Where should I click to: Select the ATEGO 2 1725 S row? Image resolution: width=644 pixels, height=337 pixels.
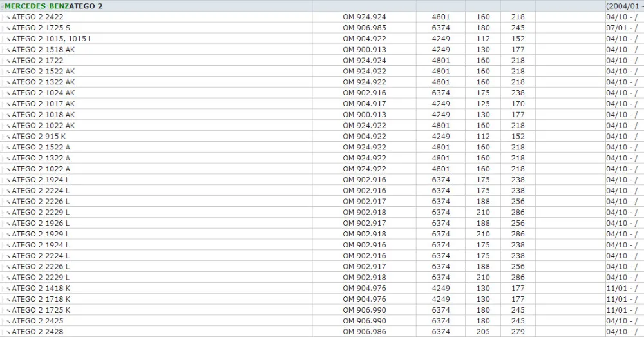pyautogui.click(x=322, y=28)
